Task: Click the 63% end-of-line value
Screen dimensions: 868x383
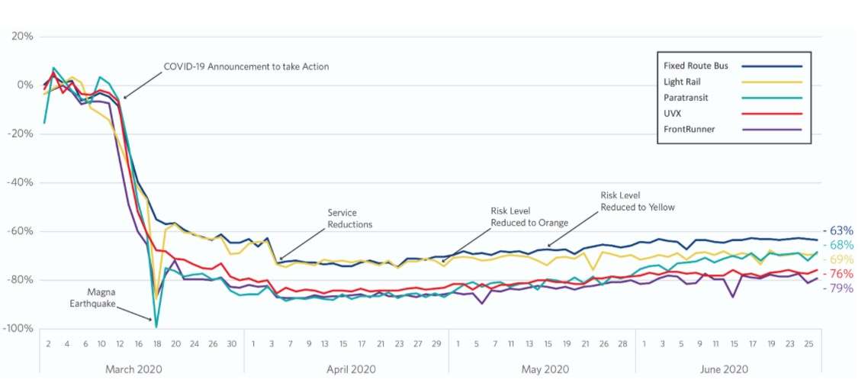Action: click(x=841, y=231)
